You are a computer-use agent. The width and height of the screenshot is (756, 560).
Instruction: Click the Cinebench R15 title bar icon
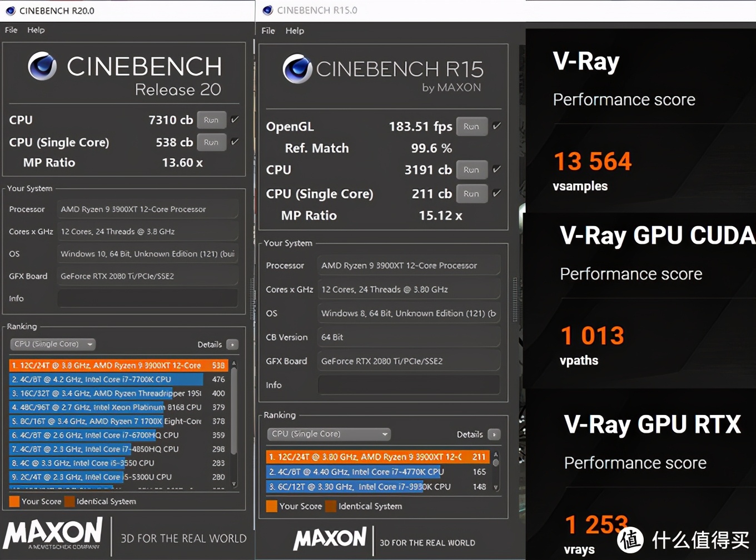click(268, 10)
